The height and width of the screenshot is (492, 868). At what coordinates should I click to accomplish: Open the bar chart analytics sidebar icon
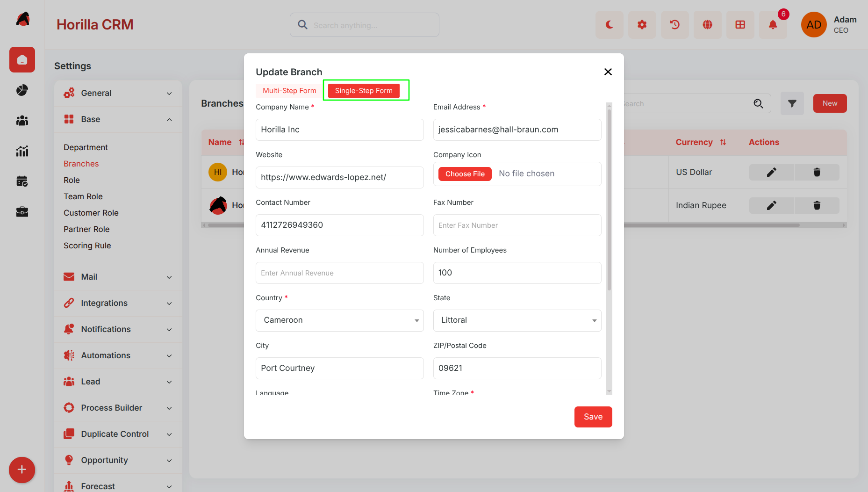[x=22, y=151]
